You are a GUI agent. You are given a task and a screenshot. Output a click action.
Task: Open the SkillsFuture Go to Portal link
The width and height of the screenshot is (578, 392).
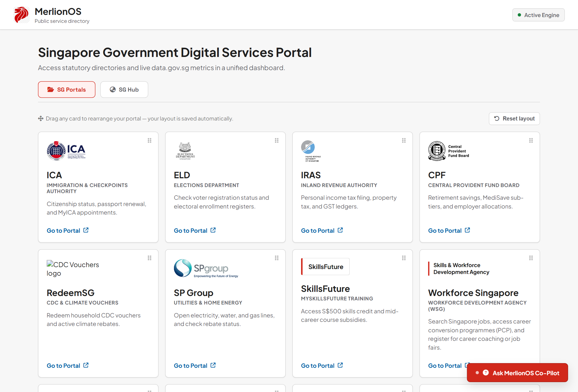point(322,366)
